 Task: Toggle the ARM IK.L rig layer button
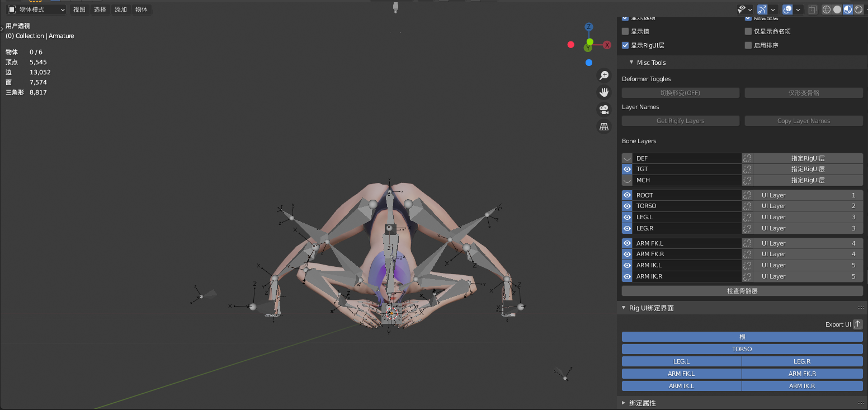tap(682, 386)
